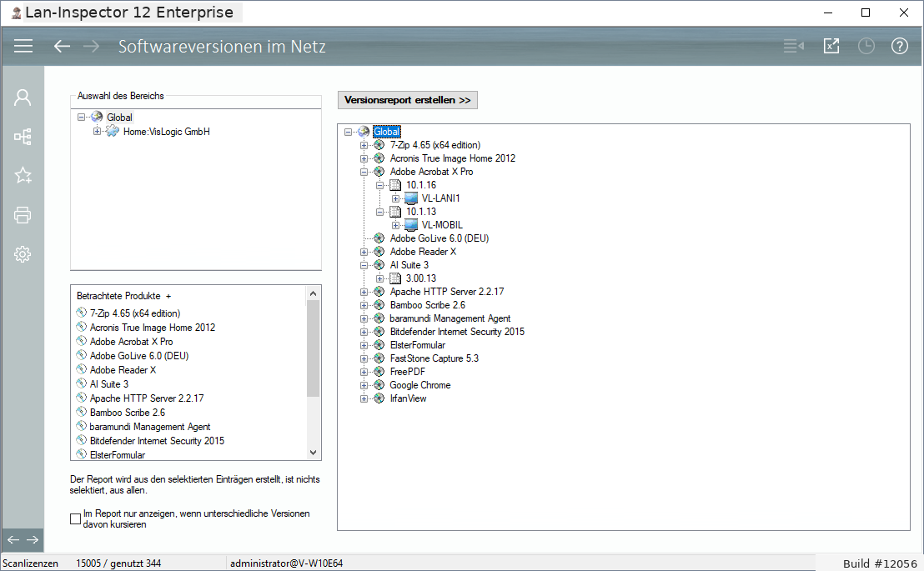Click the sidebar bottom right arrow
Image resolution: width=924 pixels, height=571 pixels.
(x=33, y=540)
